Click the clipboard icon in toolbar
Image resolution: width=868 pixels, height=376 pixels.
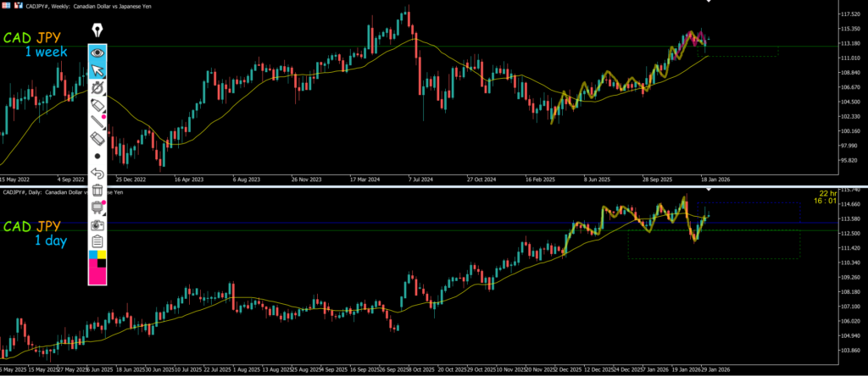pos(97,241)
